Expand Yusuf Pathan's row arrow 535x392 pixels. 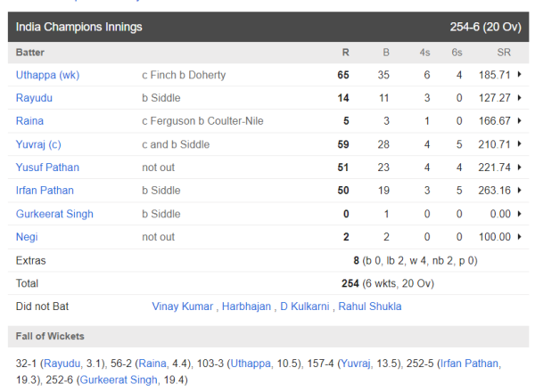point(519,167)
